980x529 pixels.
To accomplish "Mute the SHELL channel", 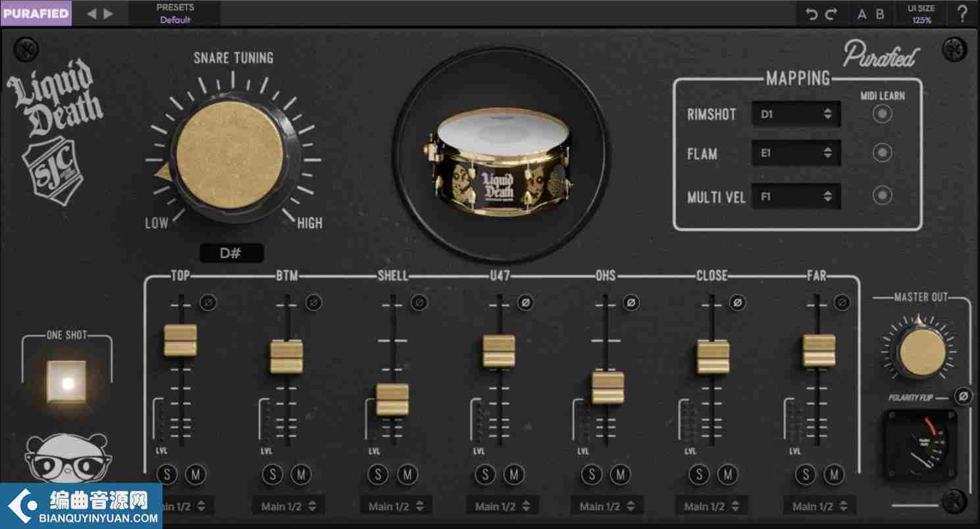I will (x=407, y=474).
